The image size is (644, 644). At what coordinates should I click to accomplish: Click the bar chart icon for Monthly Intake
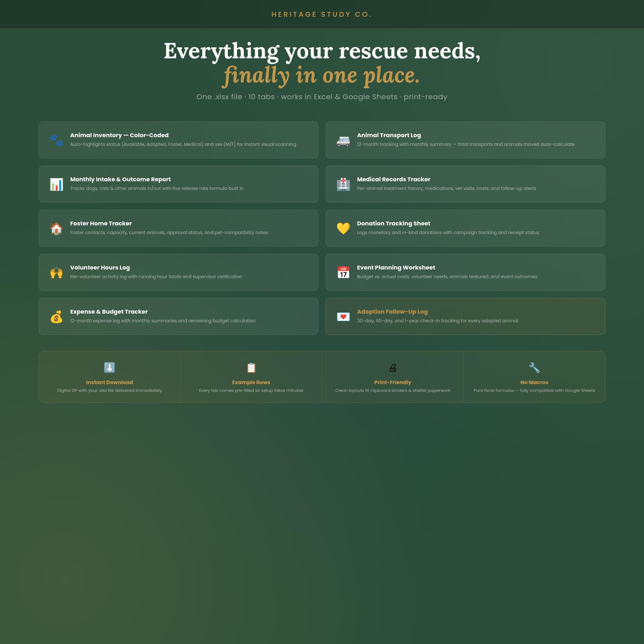(x=56, y=184)
